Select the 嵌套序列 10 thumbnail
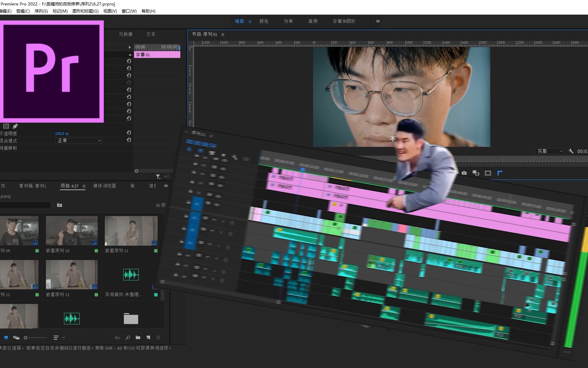Screen dimensions: 588x368 (x=71, y=231)
